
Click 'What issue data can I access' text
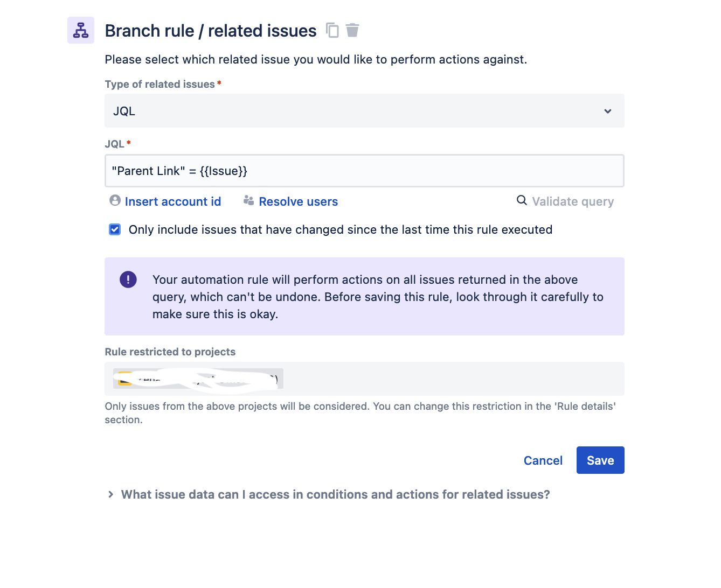tap(335, 494)
